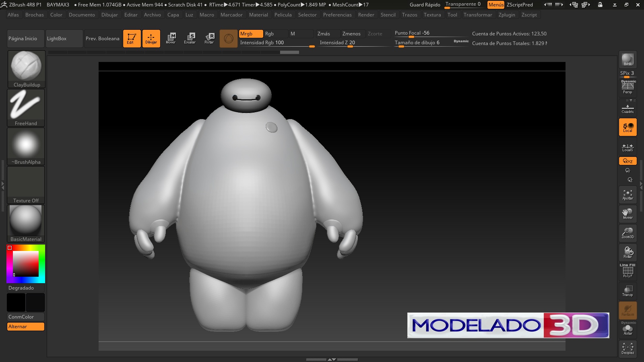Open the Archivo menu
The image size is (644, 362).
tap(153, 15)
